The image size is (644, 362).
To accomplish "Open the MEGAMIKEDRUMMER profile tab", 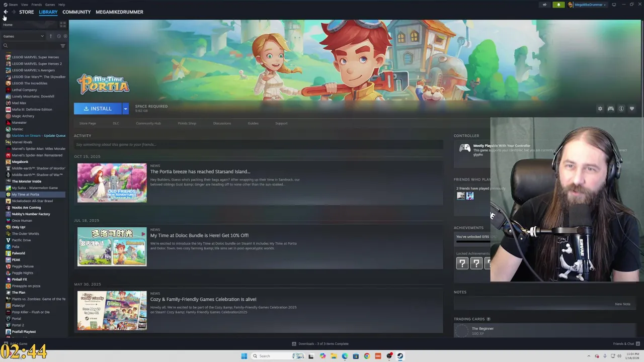I will 119,12.
